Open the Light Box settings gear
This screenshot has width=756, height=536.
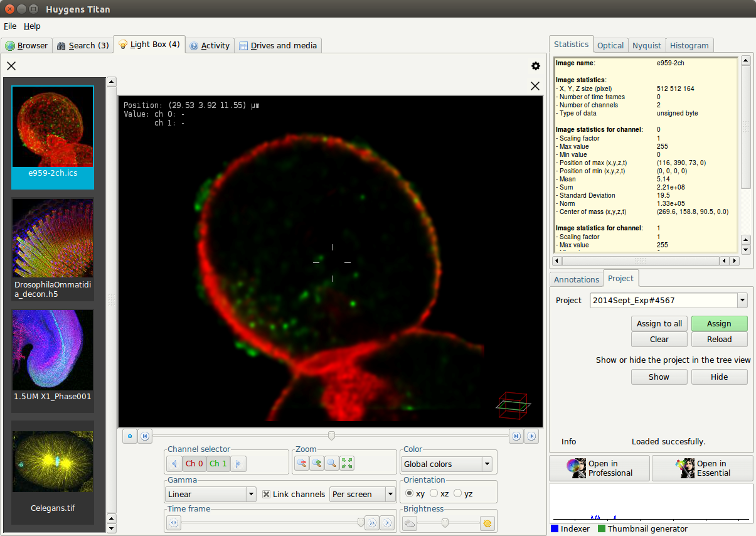pos(535,66)
